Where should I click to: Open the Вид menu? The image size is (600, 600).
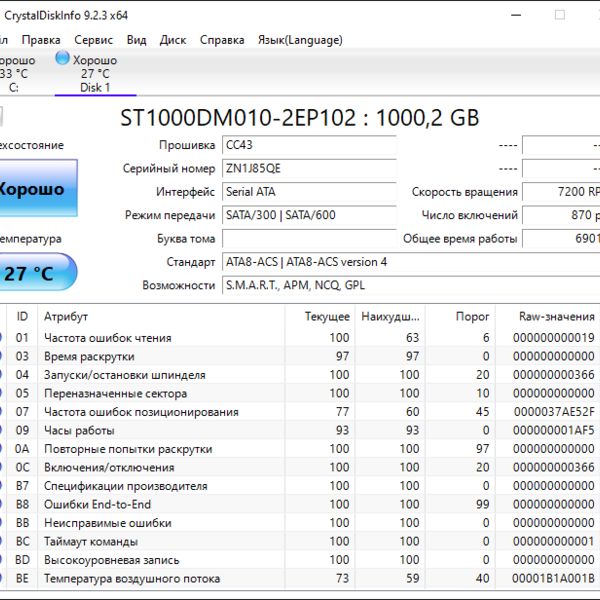[136, 40]
